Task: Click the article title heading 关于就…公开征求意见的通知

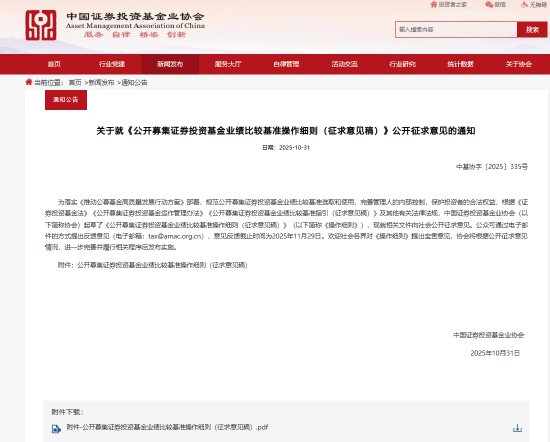Action: [286, 131]
